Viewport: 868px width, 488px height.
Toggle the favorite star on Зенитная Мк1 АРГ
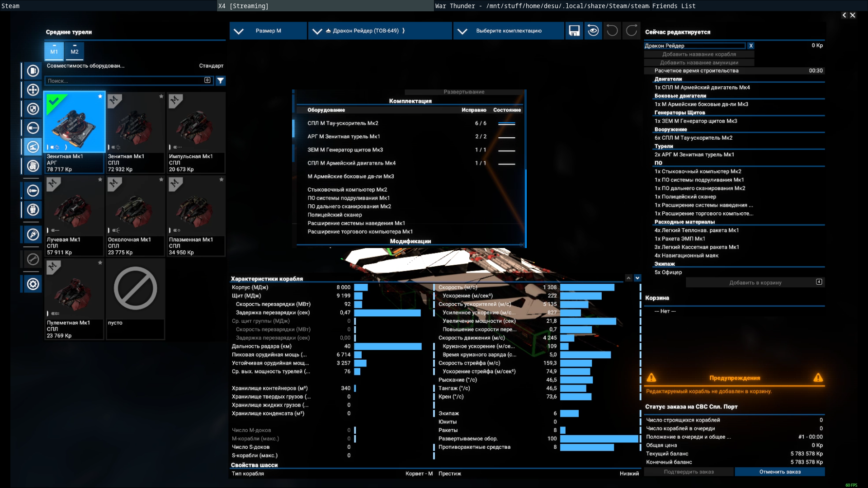tap(100, 96)
